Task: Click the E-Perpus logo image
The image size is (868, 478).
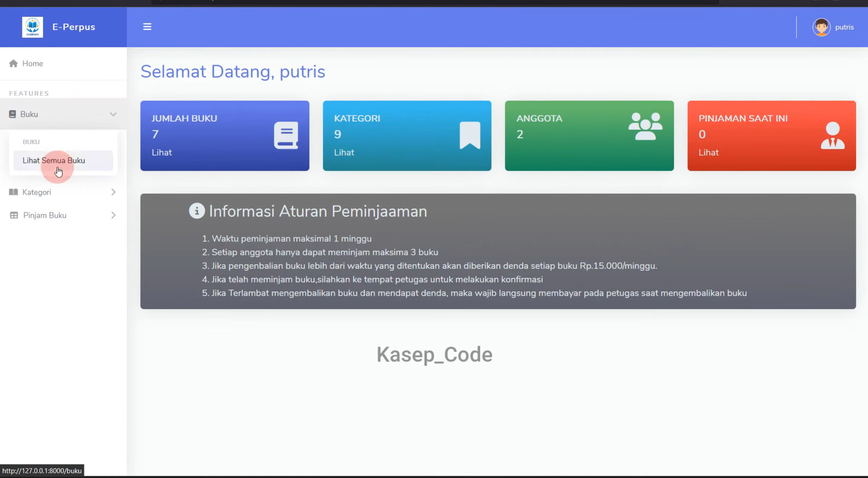Action: pyautogui.click(x=33, y=27)
